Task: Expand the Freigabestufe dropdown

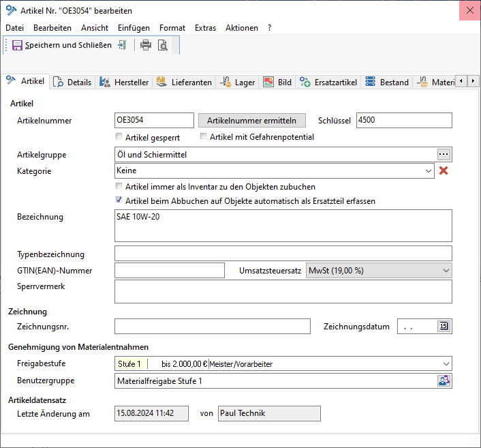Action: (446, 364)
